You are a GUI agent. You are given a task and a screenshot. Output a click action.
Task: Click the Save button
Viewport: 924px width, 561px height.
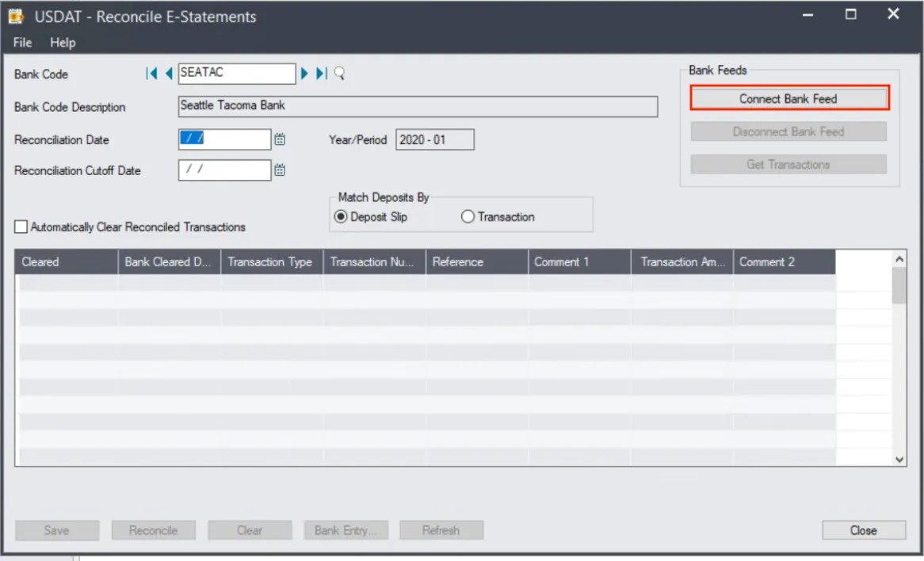[x=57, y=530]
